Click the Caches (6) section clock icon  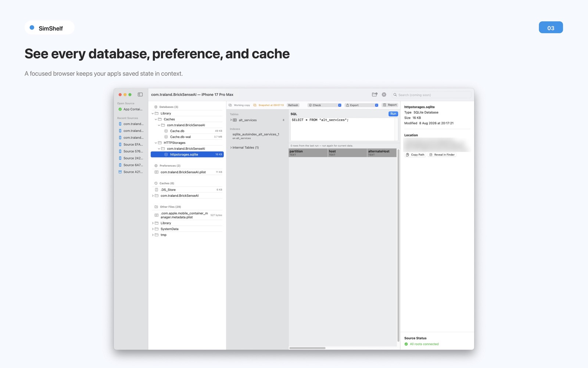tap(156, 183)
